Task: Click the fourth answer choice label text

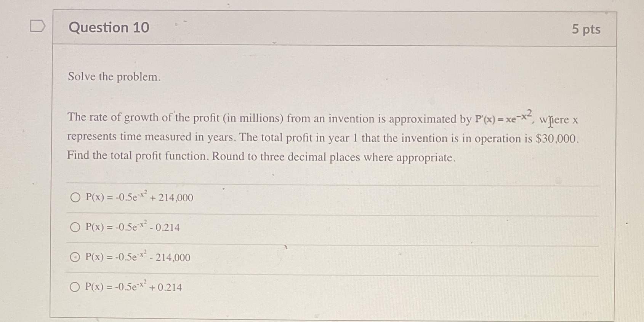Action: click(133, 287)
